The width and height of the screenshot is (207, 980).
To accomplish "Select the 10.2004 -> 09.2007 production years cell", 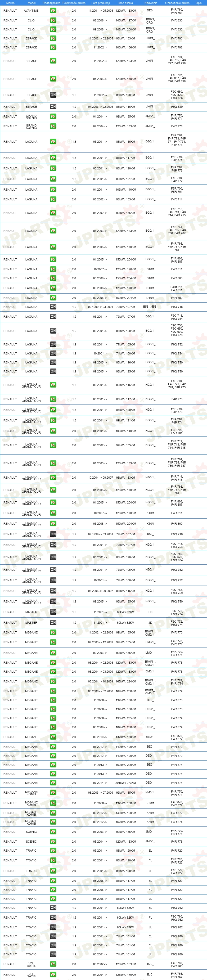I will pos(101,478).
